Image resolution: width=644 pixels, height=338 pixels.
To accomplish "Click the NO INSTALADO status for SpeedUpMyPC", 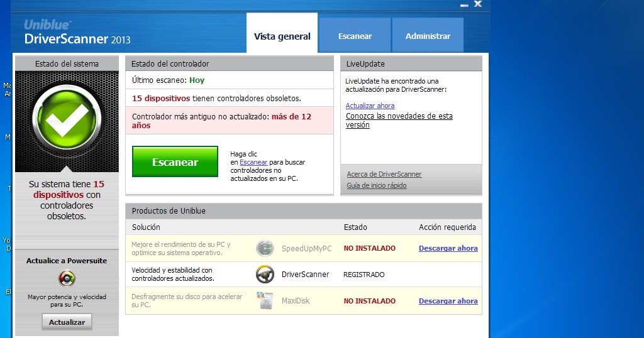I will pyautogui.click(x=370, y=248).
